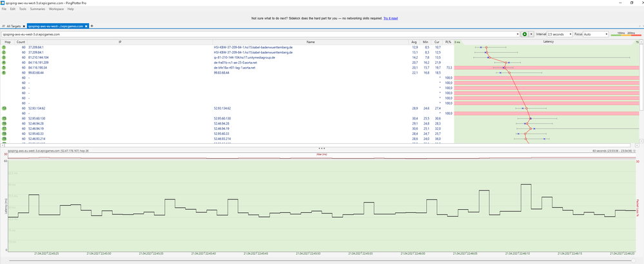Select hop 3 green circle icon
The width and height of the screenshot is (644, 264).
[x=4, y=57]
